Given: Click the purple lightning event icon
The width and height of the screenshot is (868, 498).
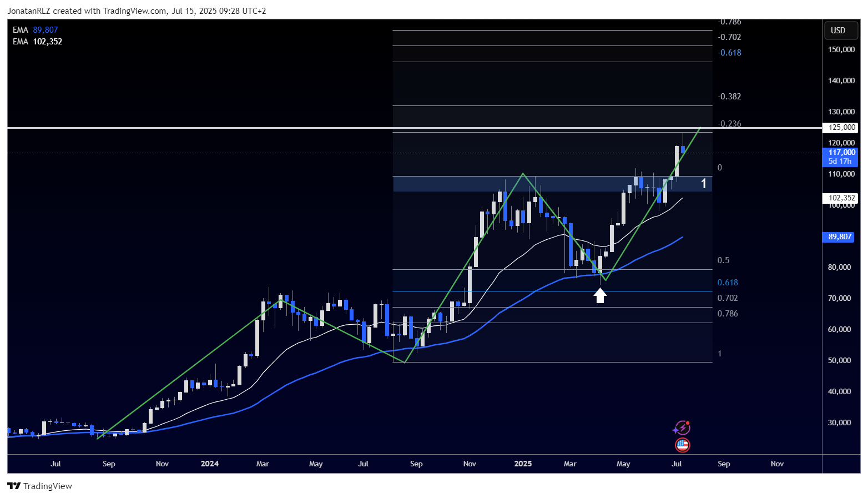Looking at the screenshot, I should [x=682, y=428].
